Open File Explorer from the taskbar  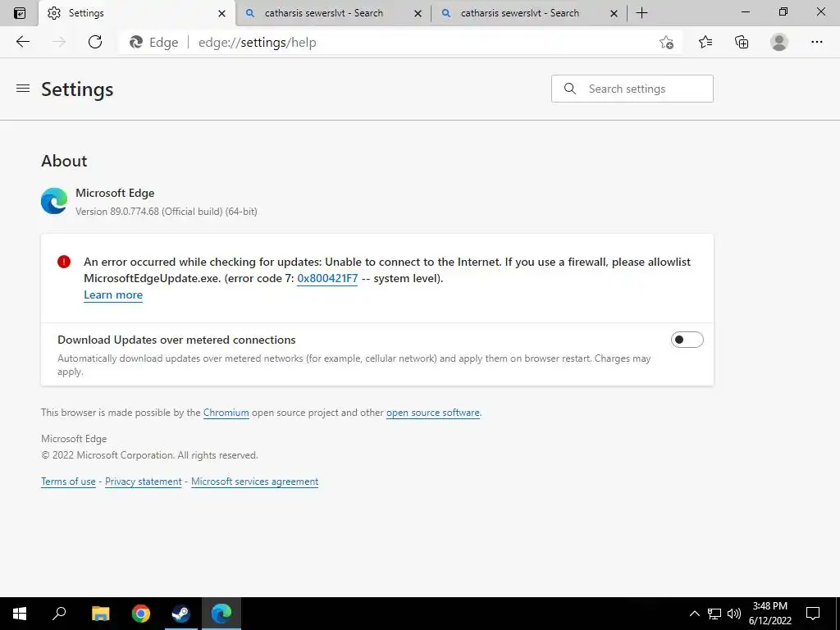coord(100,614)
